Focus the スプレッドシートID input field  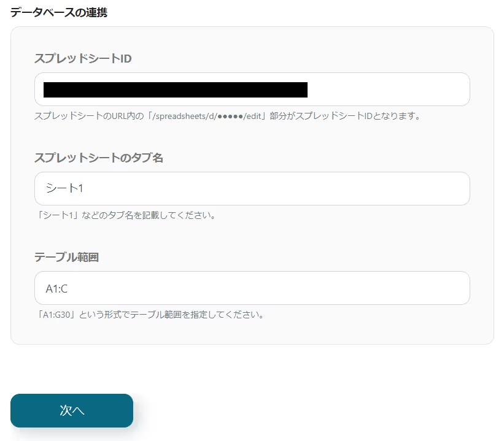252,90
